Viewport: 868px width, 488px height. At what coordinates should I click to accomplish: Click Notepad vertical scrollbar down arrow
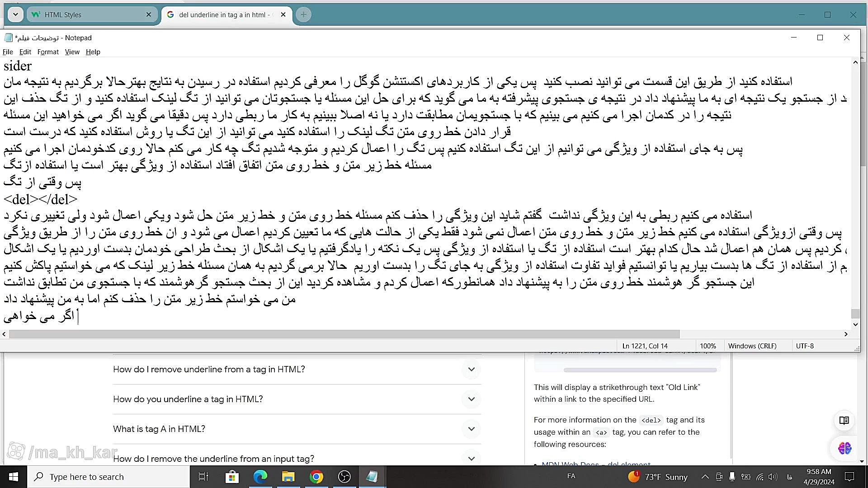(855, 324)
